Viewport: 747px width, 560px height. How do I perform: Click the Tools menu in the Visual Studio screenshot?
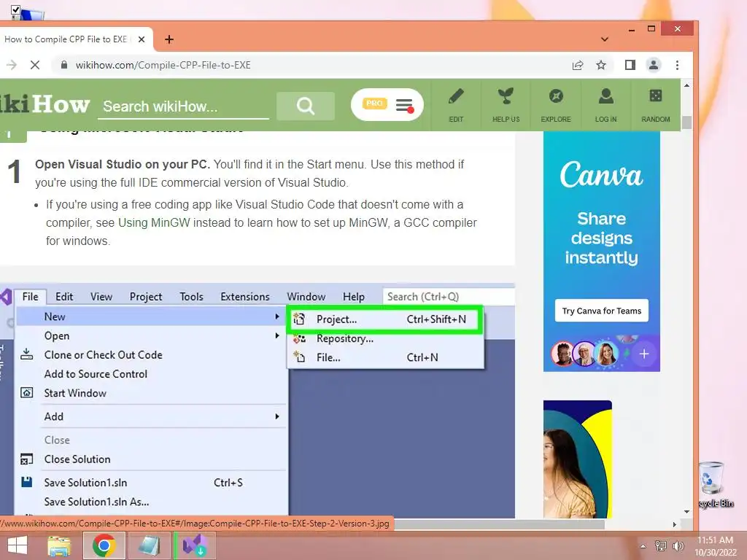click(192, 297)
